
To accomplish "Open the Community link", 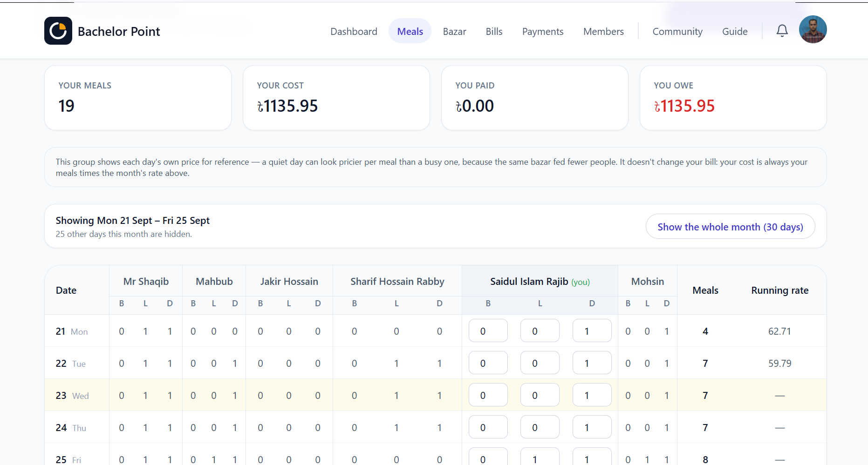I will (677, 31).
